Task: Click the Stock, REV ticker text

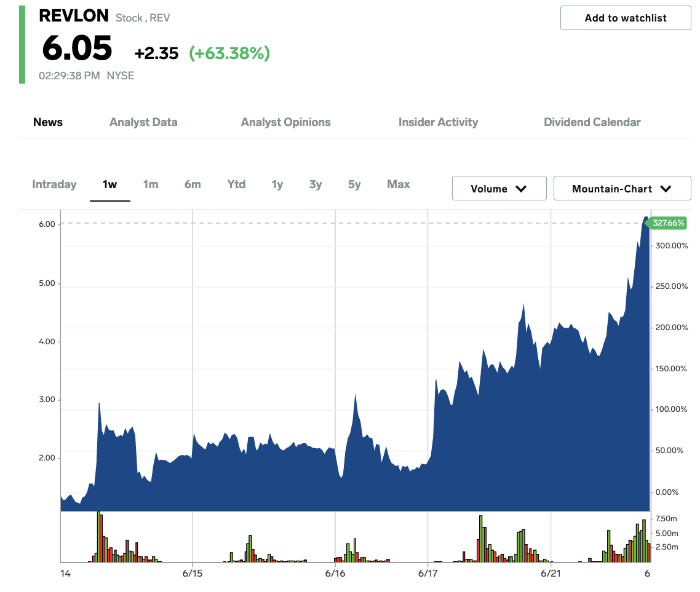Action: click(x=143, y=18)
